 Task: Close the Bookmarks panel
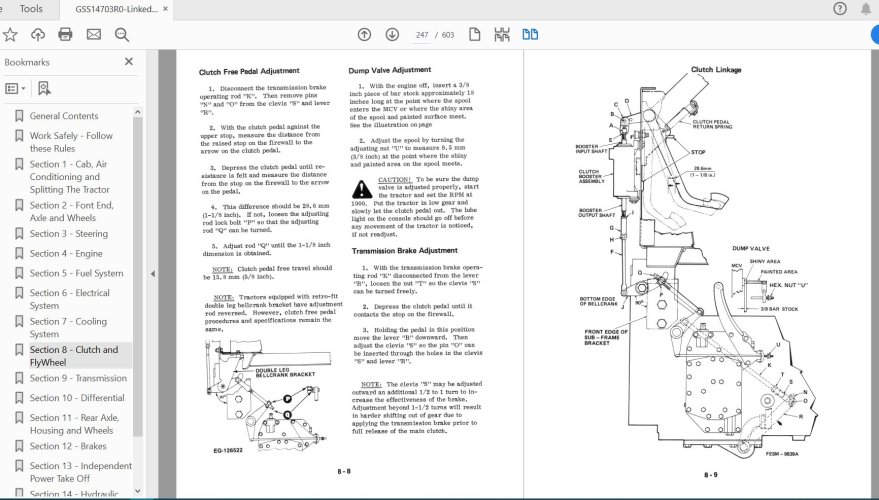point(129,62)
